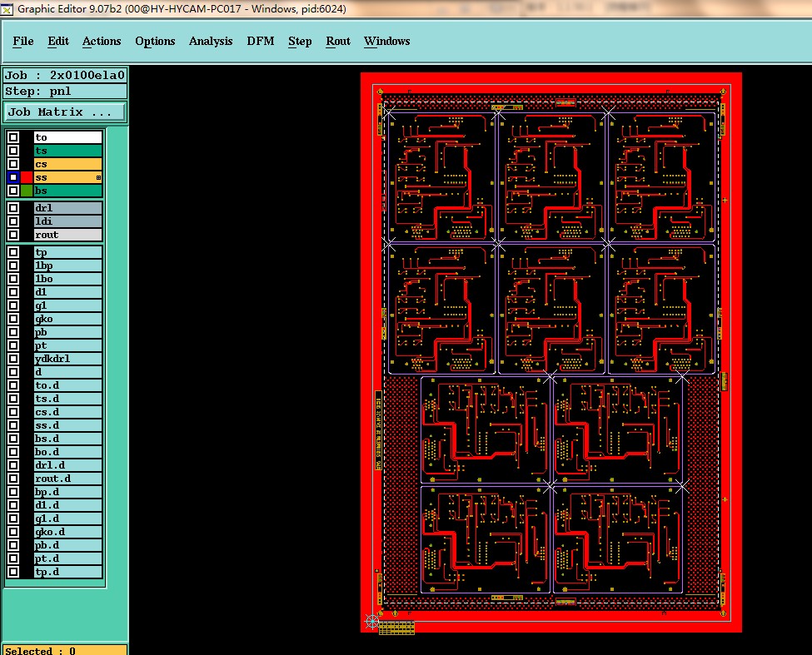This screenshot has width=812, height=655.
Task: Click the Job Matrix button
Action: (65, 112)
